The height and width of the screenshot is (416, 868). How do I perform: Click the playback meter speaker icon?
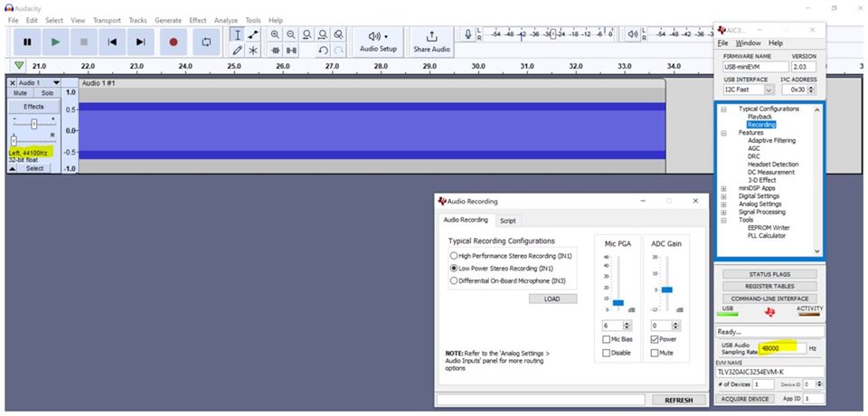point(634,35)
